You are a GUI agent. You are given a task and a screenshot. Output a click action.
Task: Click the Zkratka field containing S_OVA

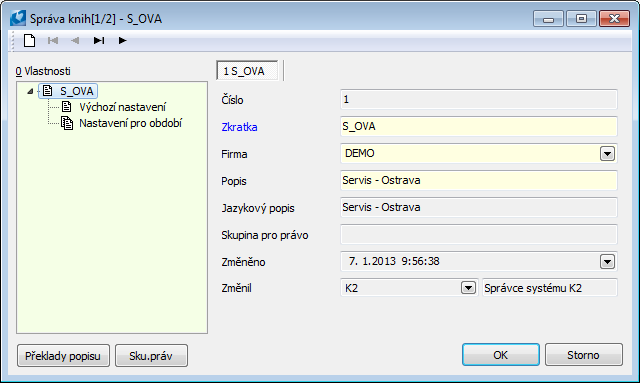point(478,127)
